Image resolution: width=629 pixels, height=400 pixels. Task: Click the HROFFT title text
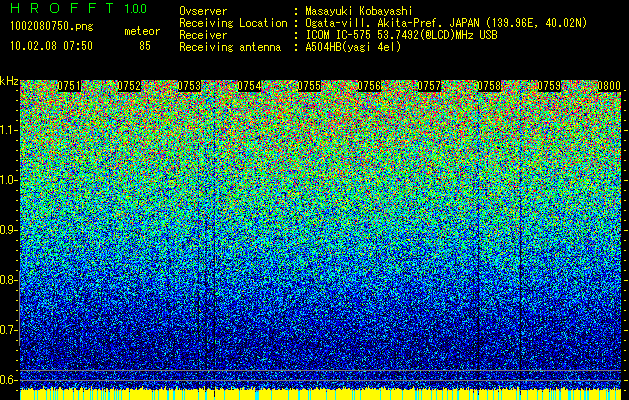(62, 8)
